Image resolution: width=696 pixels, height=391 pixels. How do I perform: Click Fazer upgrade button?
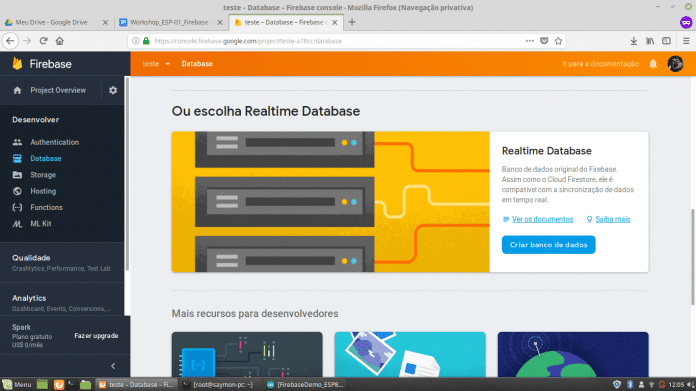pos(96,336)
